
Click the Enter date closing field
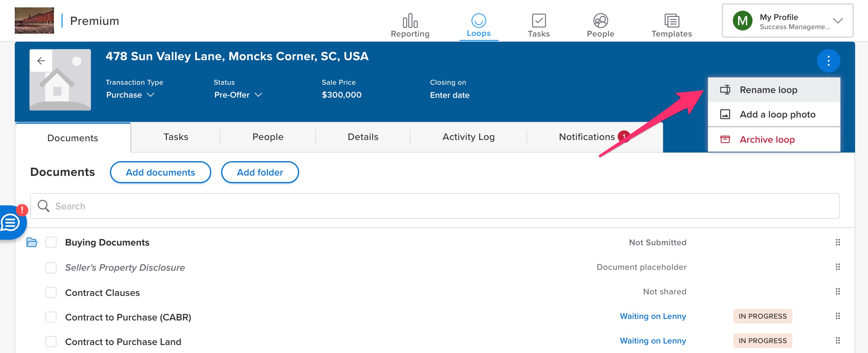[x=449, y=95]
